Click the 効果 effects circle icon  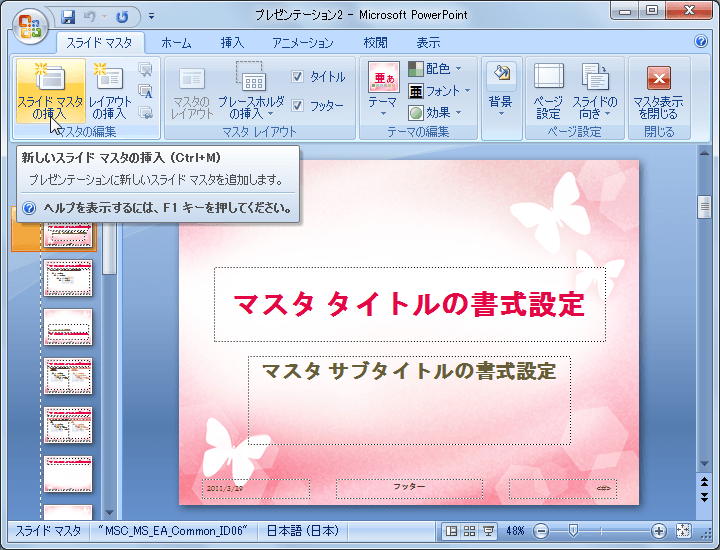pyautogui.click(x=416, y=112)
